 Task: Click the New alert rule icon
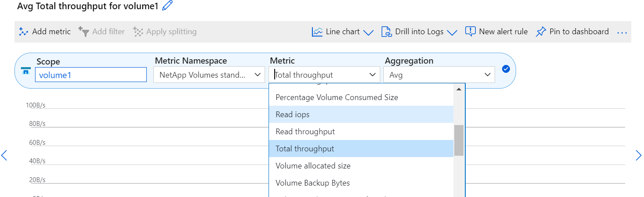470,32
